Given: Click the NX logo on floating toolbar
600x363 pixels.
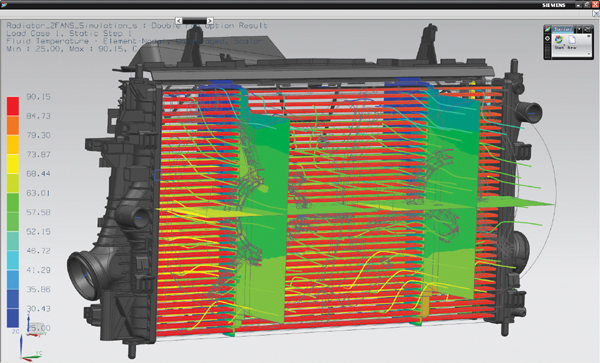Looking at the screenshot, I should coord(548,29).
